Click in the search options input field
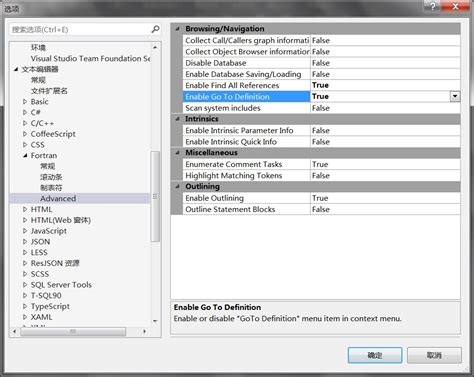 (x=80, y=30)
